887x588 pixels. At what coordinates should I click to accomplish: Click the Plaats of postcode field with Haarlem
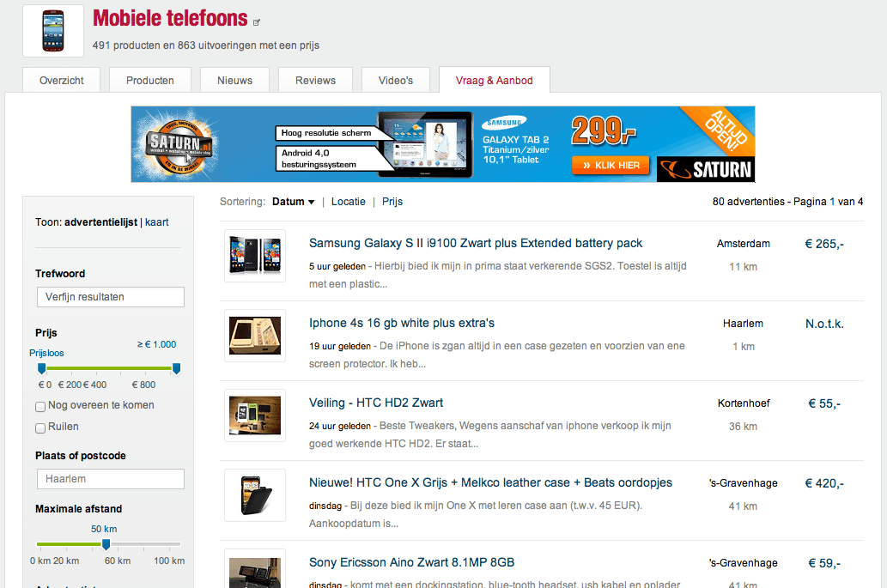(111, 479)
